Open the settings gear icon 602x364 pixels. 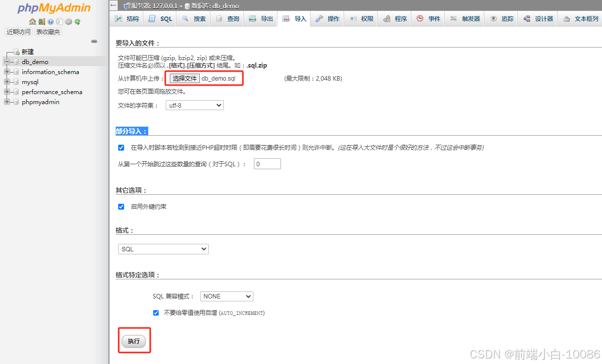tap(69, 22)
